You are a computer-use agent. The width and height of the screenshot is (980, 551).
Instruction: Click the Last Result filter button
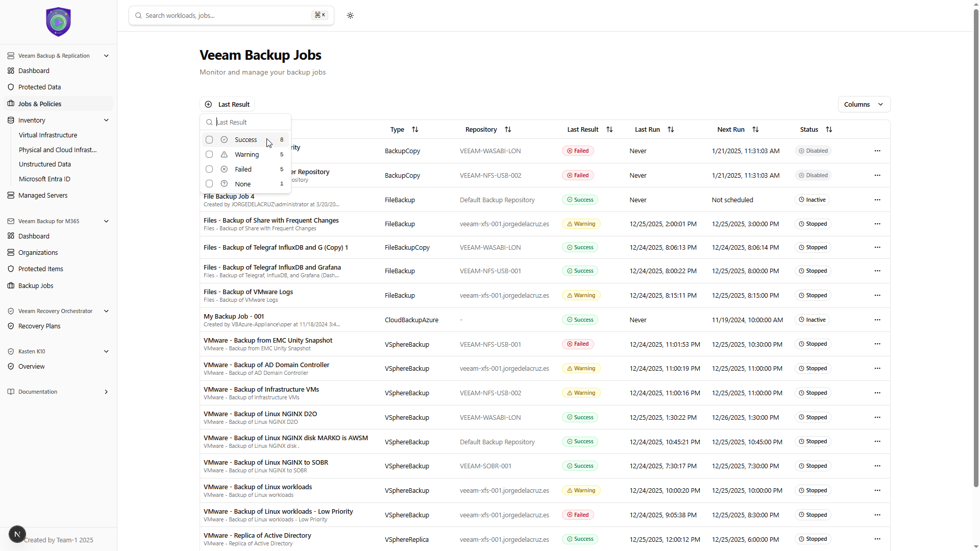point(227,104)
